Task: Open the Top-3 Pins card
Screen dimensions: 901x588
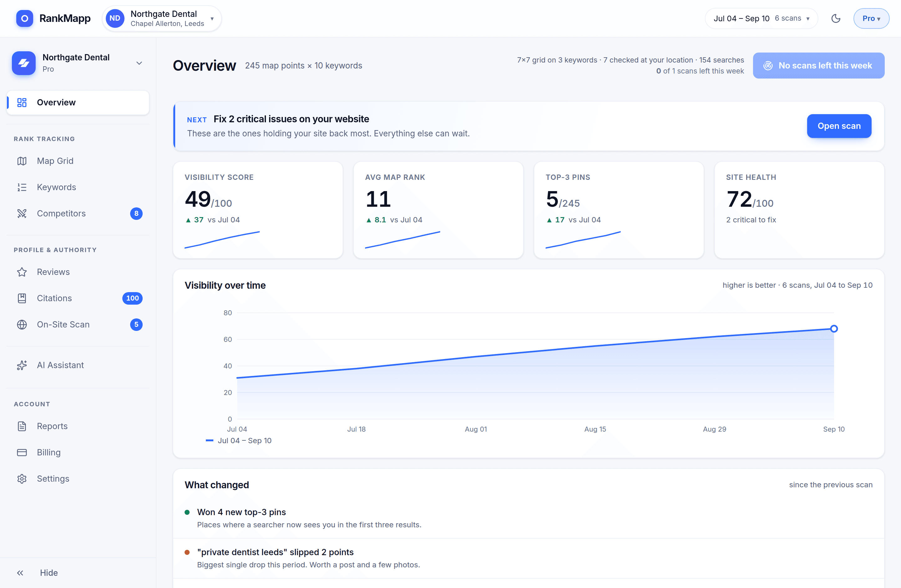Action: coord(618,210)
